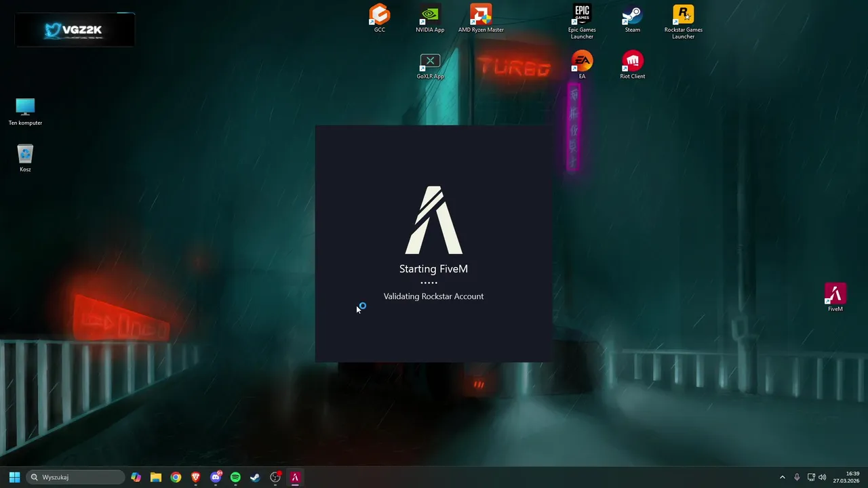Image resolution: width=868 pixels, height=488 pixels.
Task: Open Brave browser from the taskbar
Action: (x=195, y=477)
